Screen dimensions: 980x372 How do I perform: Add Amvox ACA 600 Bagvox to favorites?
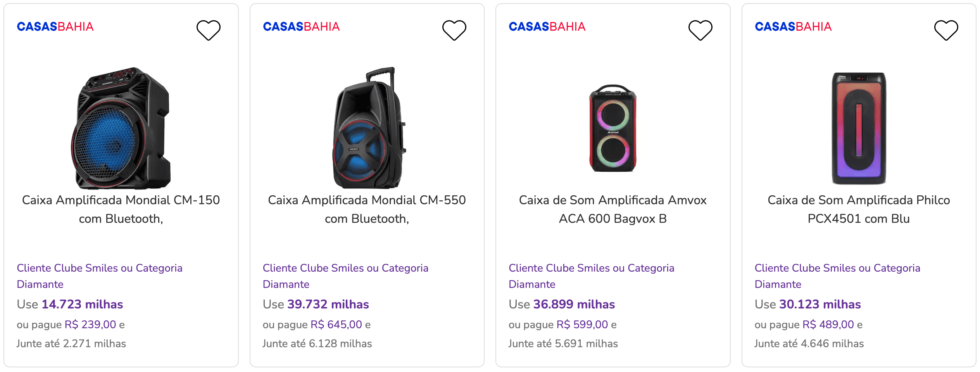click(700, 30)
